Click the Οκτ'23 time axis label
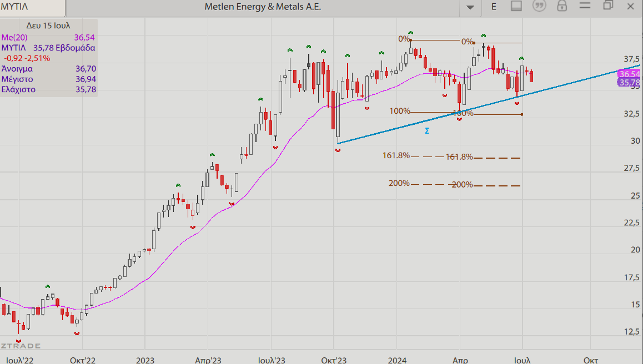Image resolution: width=643 pixels, height=364 pixels. [334, 360]
